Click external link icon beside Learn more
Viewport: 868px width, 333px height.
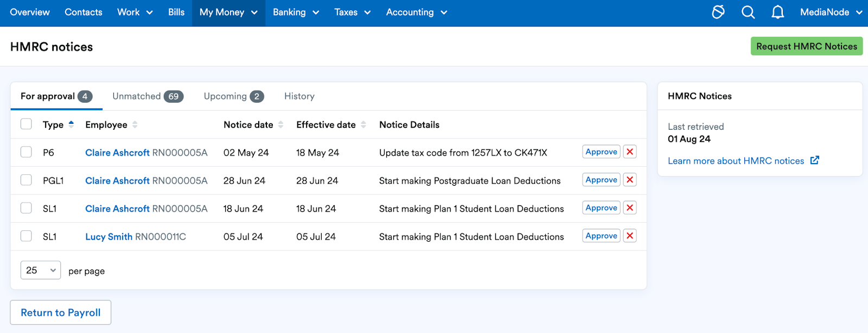(x=814, y=160)
